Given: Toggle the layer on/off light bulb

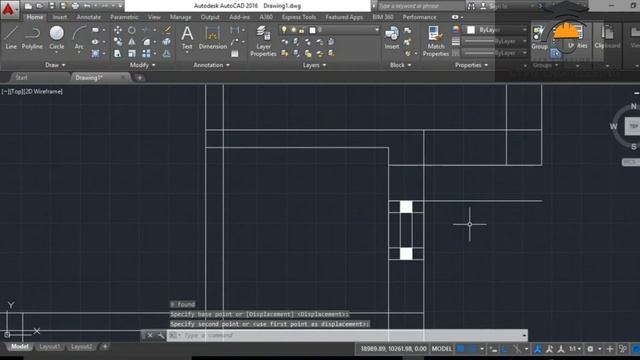Looking at the screenshot, I should coord(284,30).
